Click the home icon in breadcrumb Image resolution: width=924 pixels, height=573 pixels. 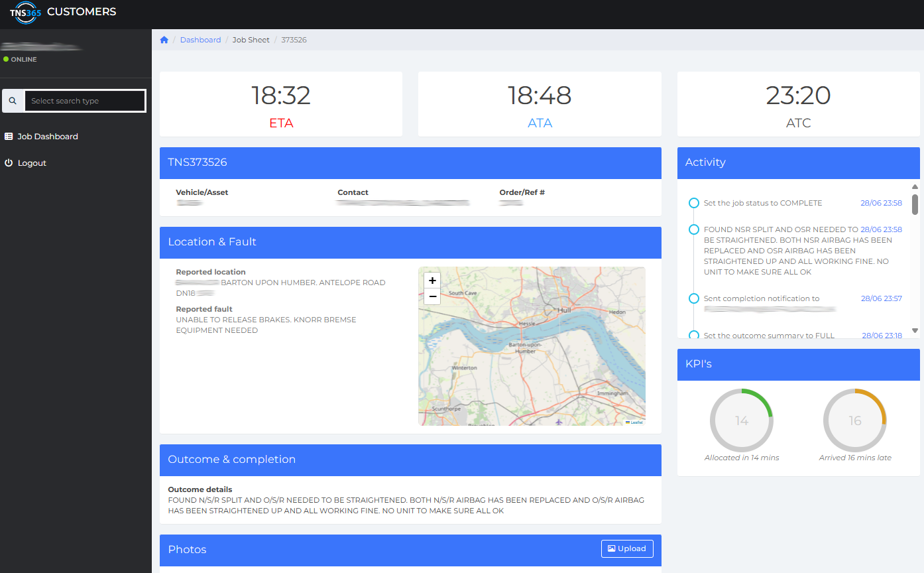coord(164,40)
